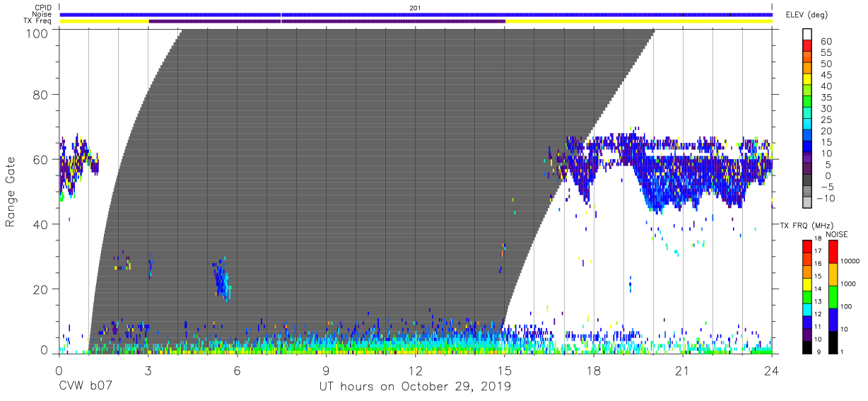
Task: Select the yellow 40–45 degree elevation swatch
Action: tap(807, 81)
